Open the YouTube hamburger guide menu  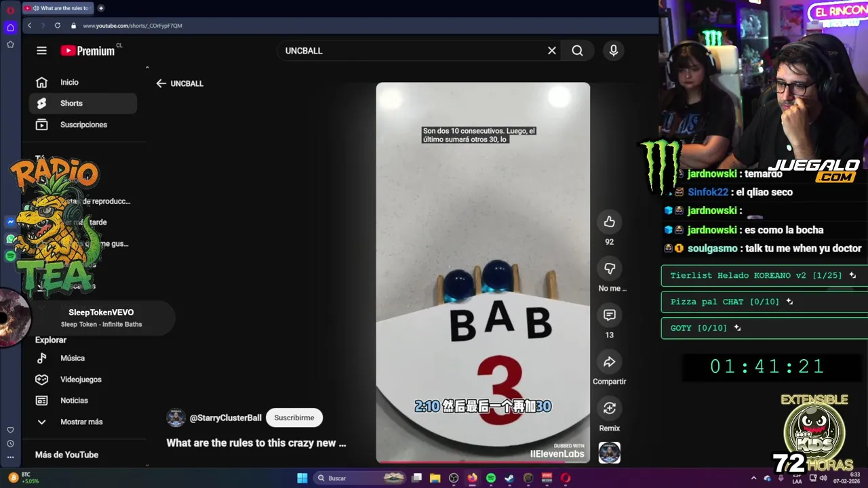coord(41,51)
